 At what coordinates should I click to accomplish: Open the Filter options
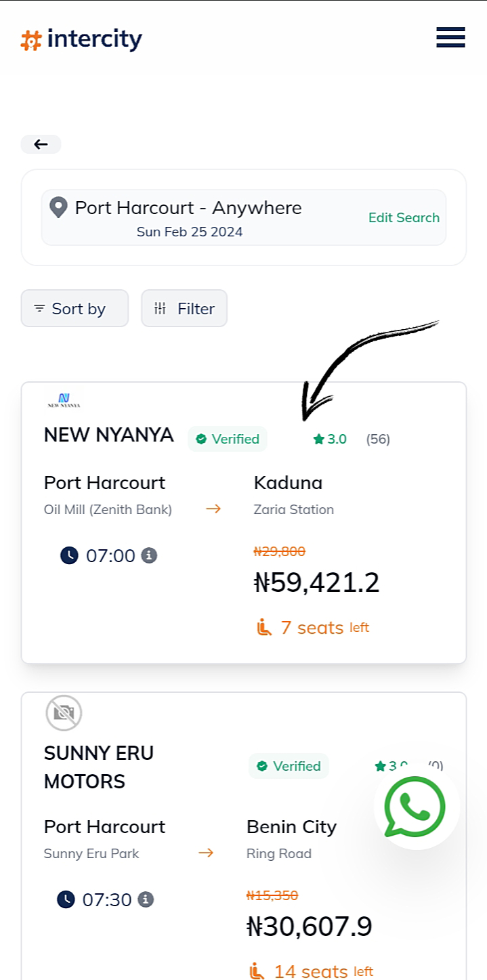tap(184, 309)
